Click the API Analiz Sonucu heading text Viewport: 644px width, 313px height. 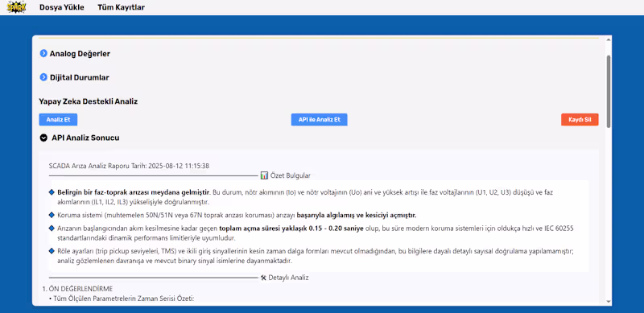pyautogui.click(x=85, y=138)
